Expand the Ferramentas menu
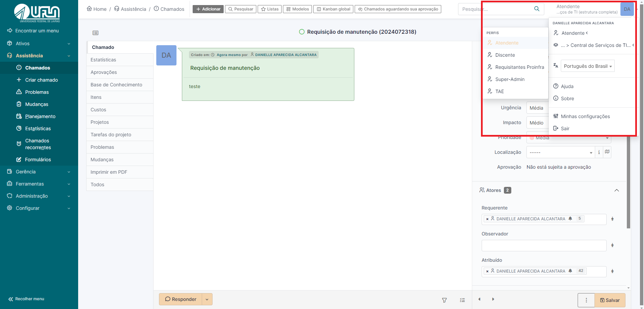Viewport: 644px width, 309px height. click(39, 184)
